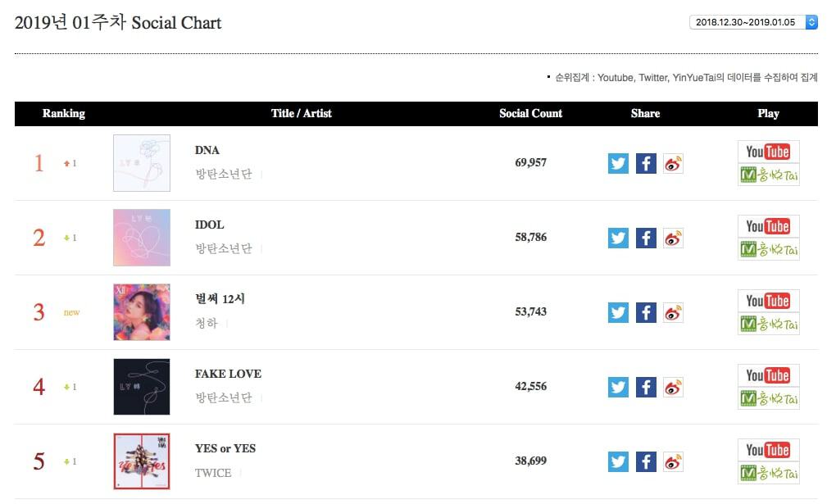Share YES or YES on Facebook

point(646,461)
